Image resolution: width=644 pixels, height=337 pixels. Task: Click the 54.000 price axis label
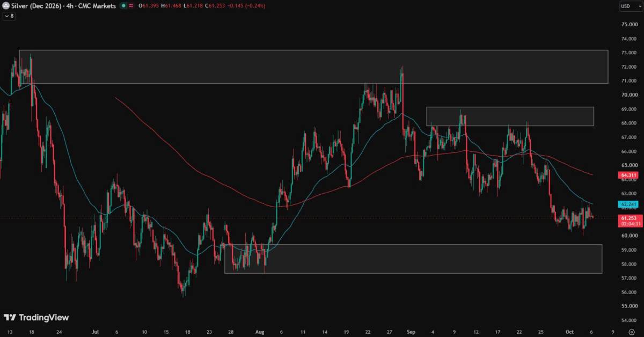(x=628, y=320)
